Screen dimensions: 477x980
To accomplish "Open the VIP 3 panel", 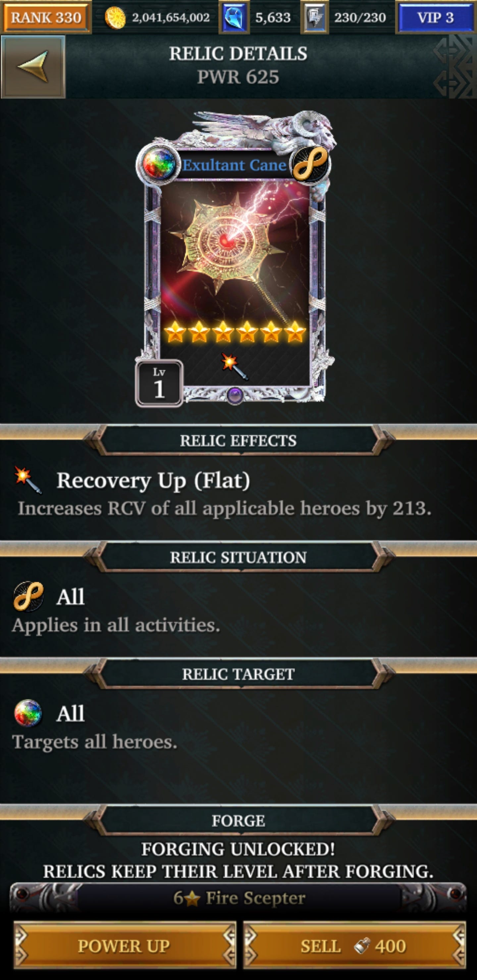I will tap(436, 18).
